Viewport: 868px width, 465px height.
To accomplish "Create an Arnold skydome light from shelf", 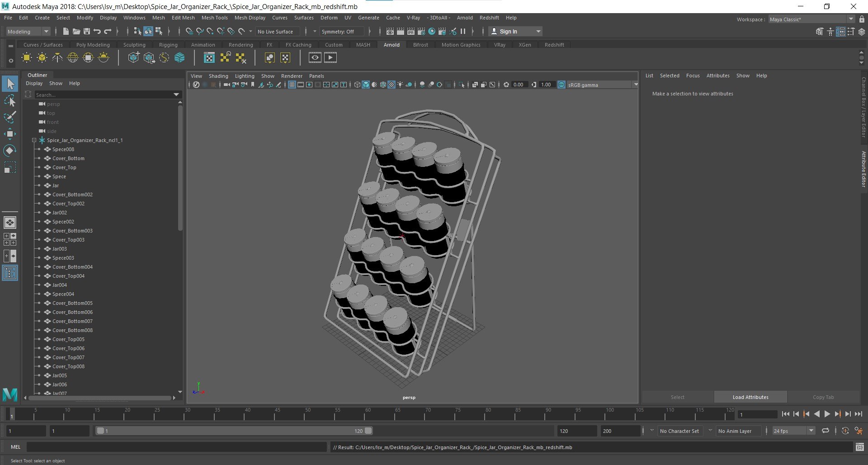I will click(73, 57).
